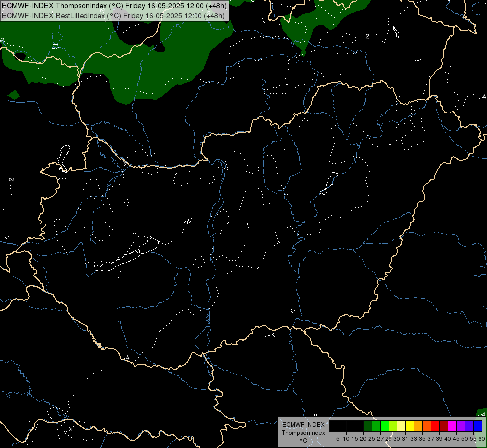Click the legend tick value '27'
The width and height of the screenshot is (487, 448).
click(x=380, y=439)
